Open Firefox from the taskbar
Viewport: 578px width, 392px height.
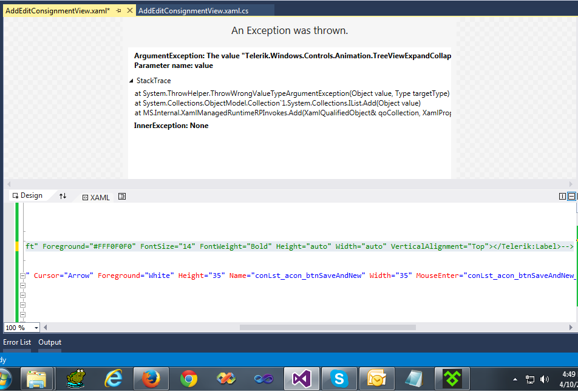pos(151,379)
